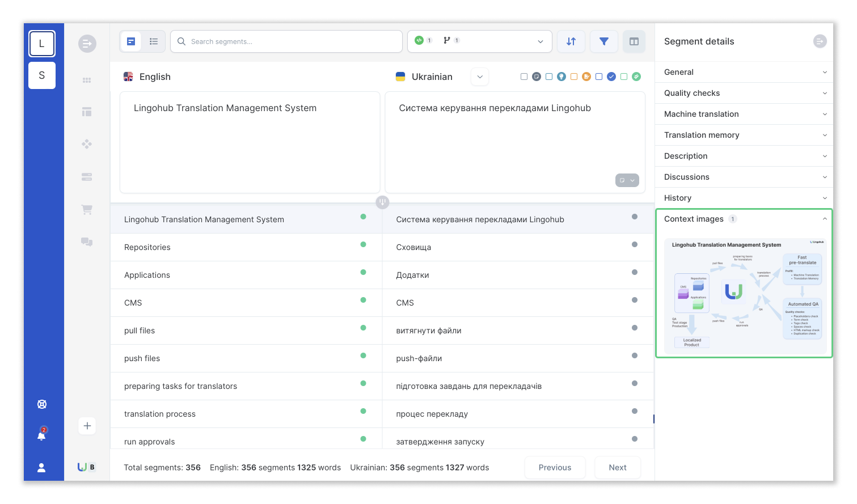Viewport: 857px width, 504px height.
Task: Select the 'pull files' source segment
Action: pos(246,331)
